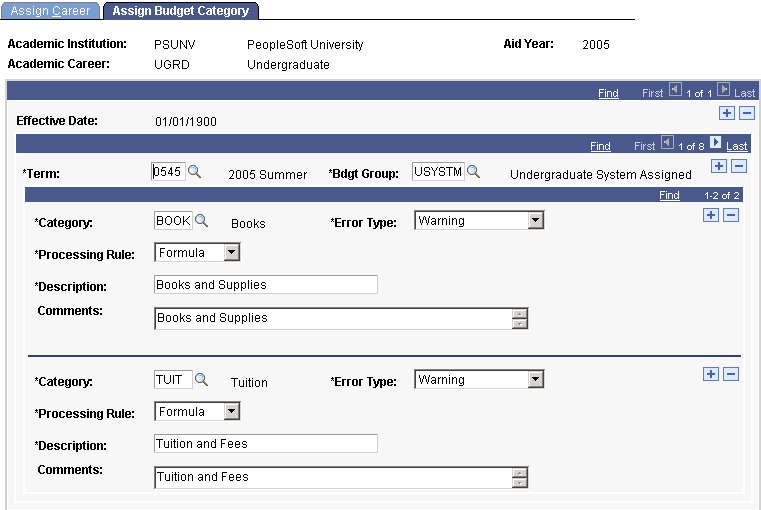The height and width of the screenshot is (510, 761).
Task: Click the 2005 Summer term description
Action: [267, 175]
